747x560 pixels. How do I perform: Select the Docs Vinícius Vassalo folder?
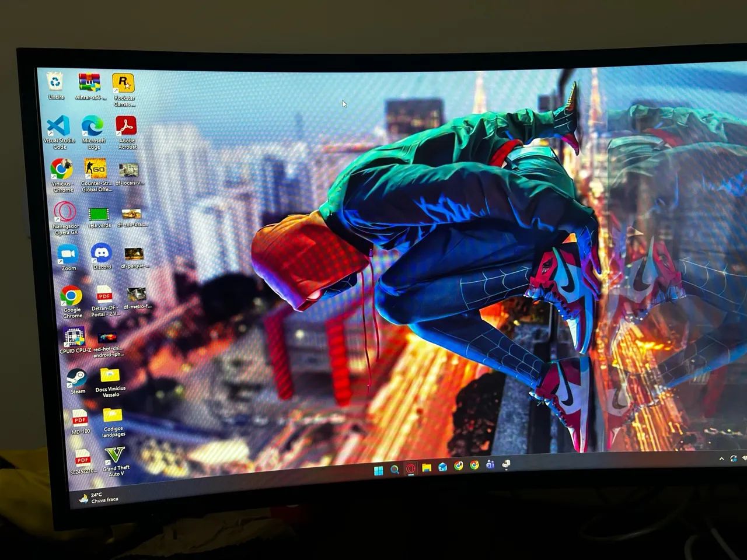(110, 383)
